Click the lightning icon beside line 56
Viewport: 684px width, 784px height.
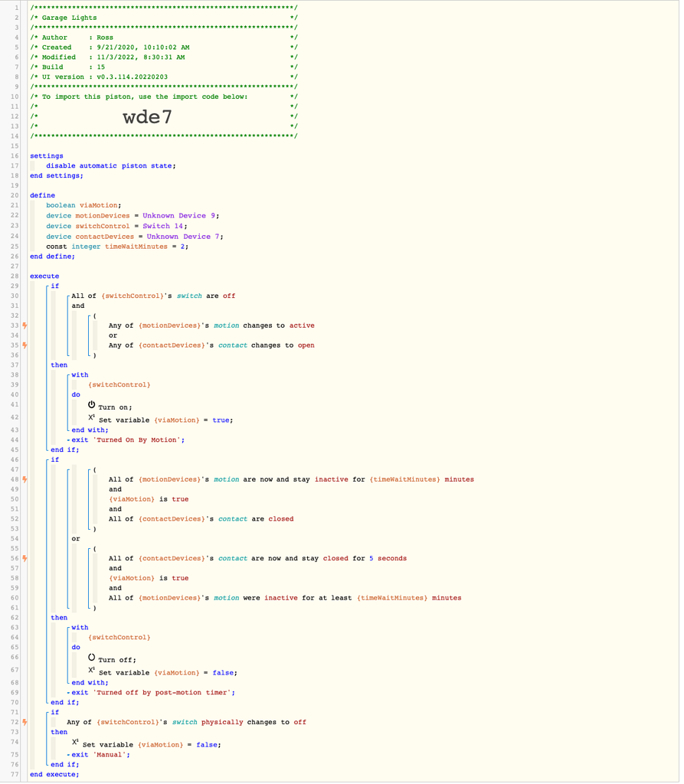pyautogui.click(x=26, y=558)
